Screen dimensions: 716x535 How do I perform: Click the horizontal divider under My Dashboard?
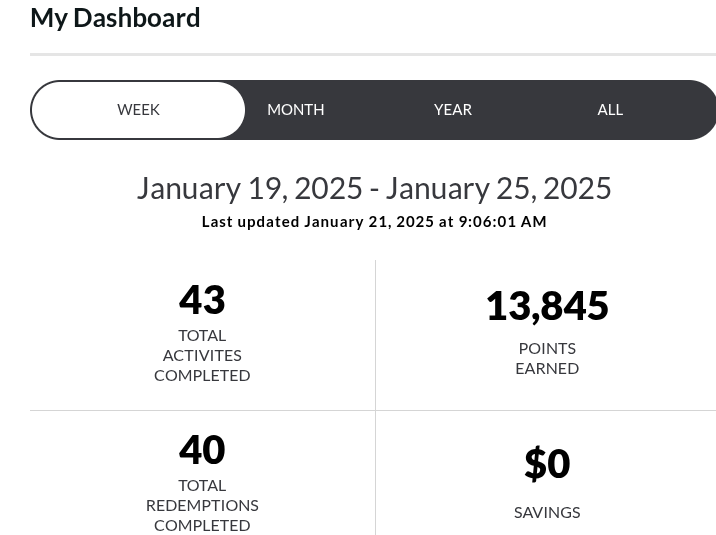click(x=372, y=54)
